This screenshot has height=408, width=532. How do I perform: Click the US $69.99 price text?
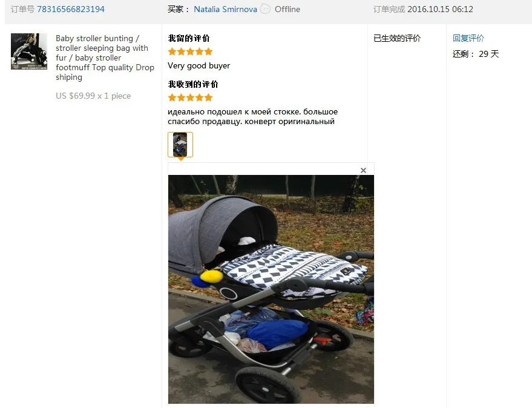point(93,96)
